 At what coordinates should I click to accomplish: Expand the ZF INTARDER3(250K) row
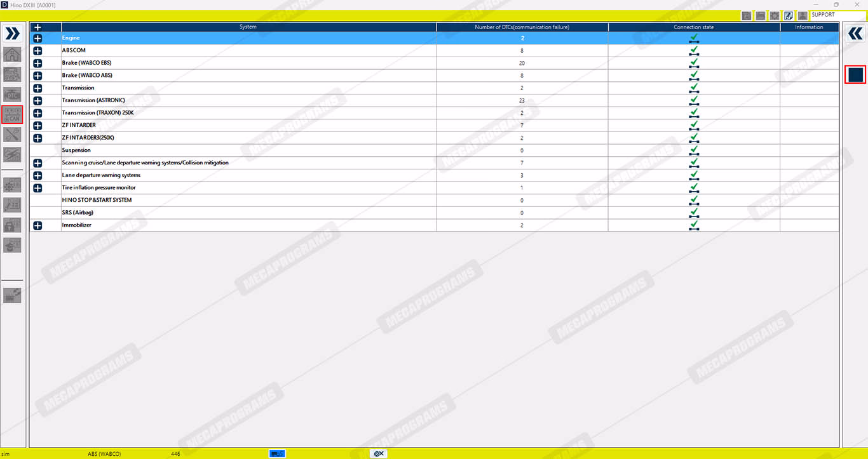(x=37, y=138)
